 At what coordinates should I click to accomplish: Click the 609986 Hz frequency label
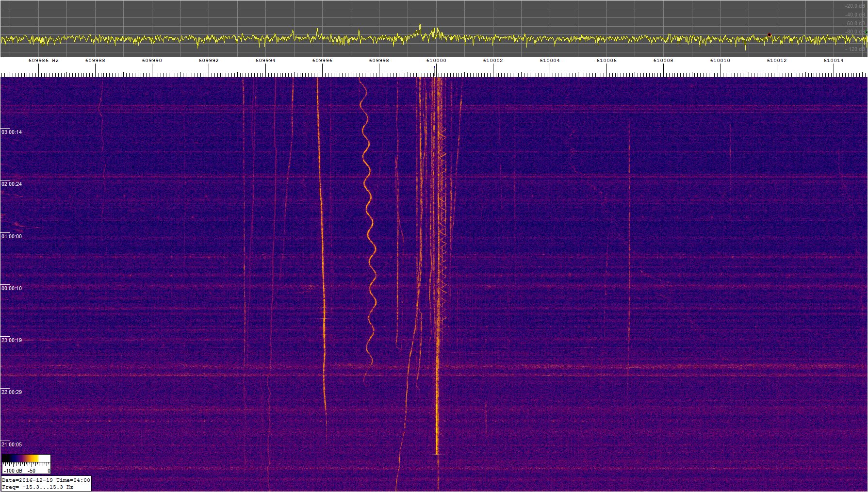(x=43, y=61)
